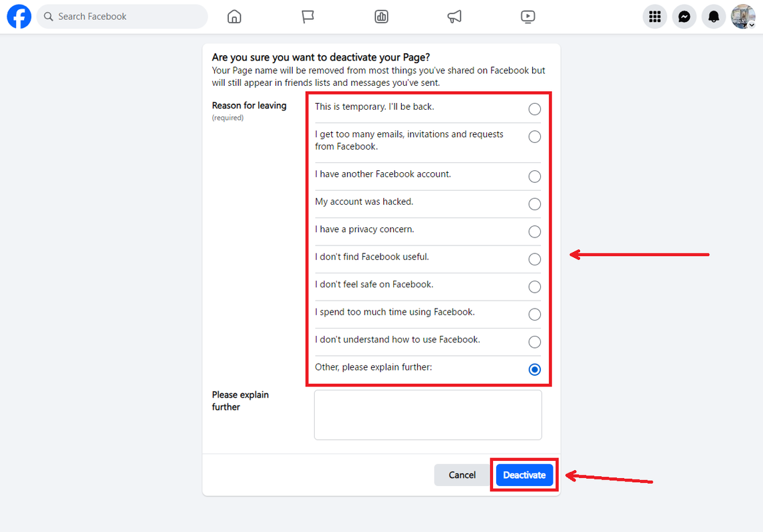763x532 pixels.
Task: Click the '(required)' note text
Action: 228,118
